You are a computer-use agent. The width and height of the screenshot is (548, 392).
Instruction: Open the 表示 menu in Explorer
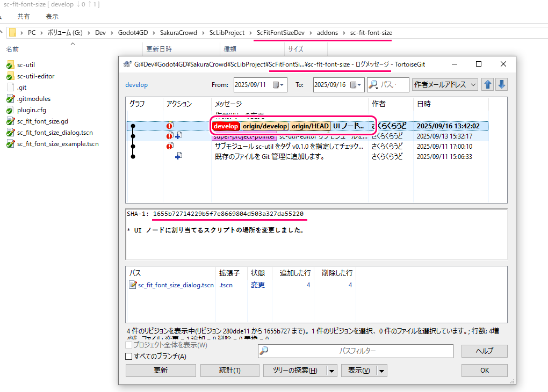click(x=52, y=17)
